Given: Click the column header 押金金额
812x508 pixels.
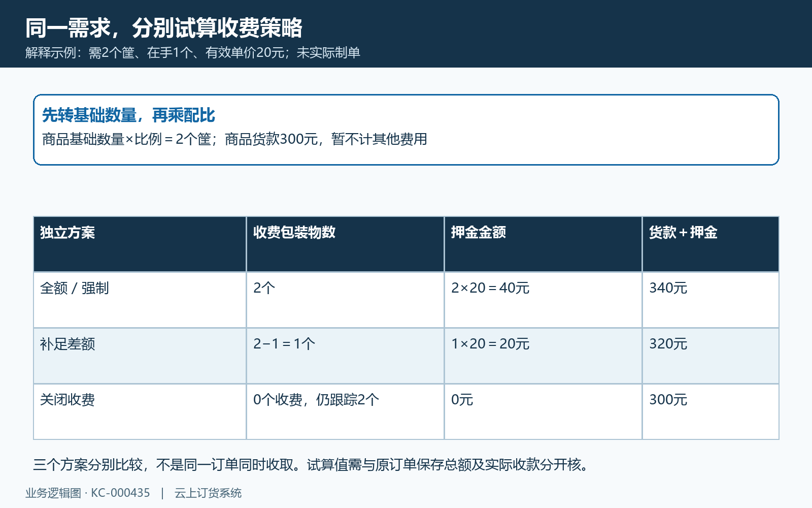Looking at the screenshot, I should coord(543,244).
